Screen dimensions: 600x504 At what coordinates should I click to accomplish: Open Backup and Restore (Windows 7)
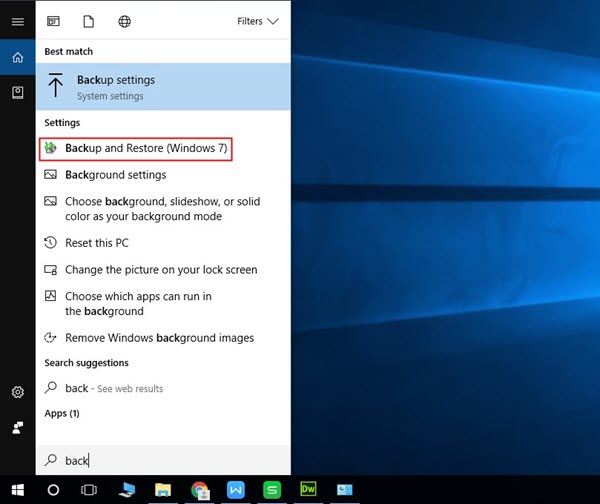[x=136, y=148]
